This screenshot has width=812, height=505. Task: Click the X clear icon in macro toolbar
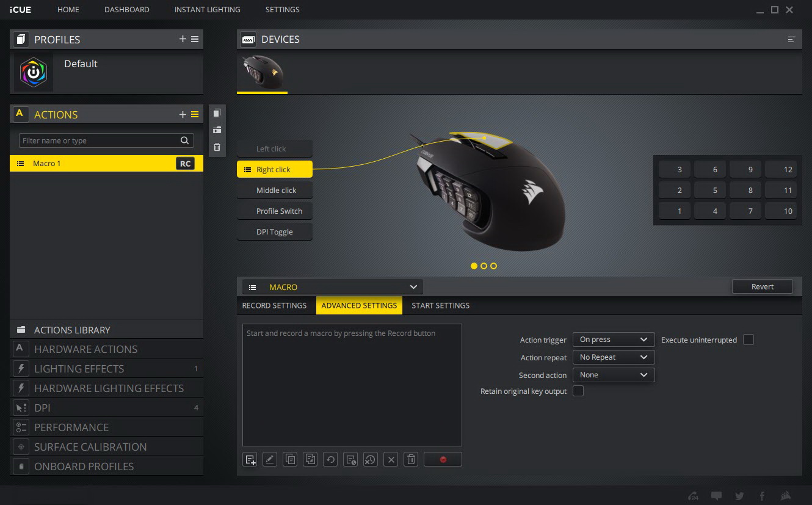pos(391,460)
